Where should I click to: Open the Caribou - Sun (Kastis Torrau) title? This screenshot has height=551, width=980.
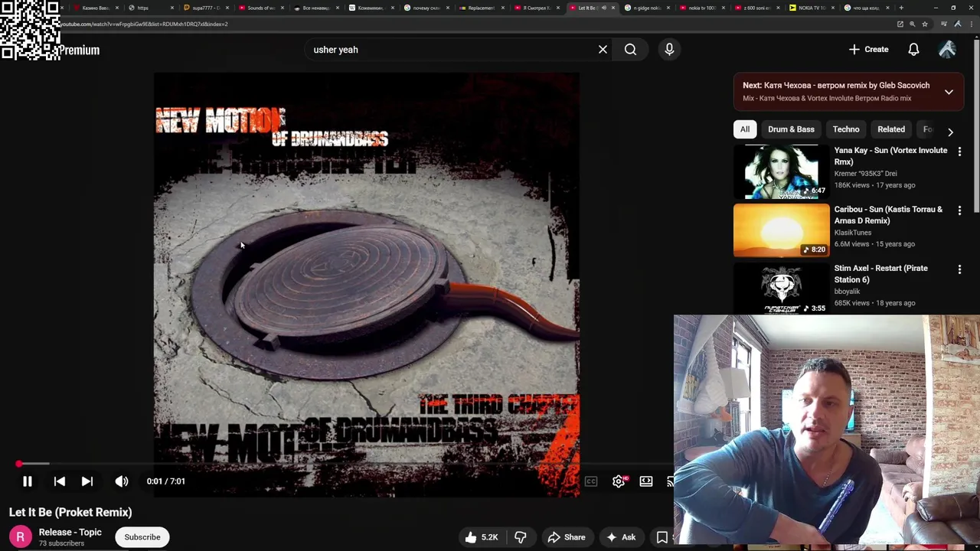coord(888,215)
